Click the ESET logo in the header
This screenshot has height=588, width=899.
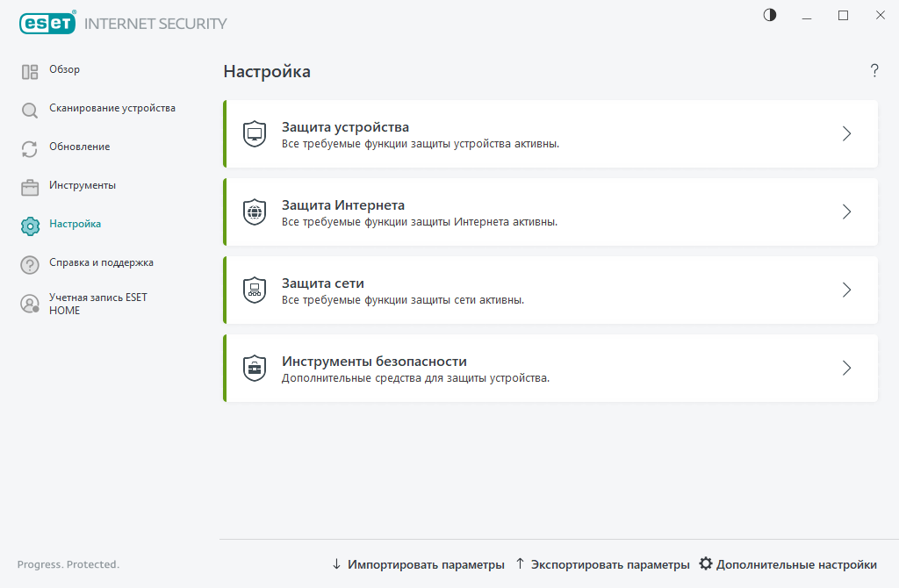[47, 22]
